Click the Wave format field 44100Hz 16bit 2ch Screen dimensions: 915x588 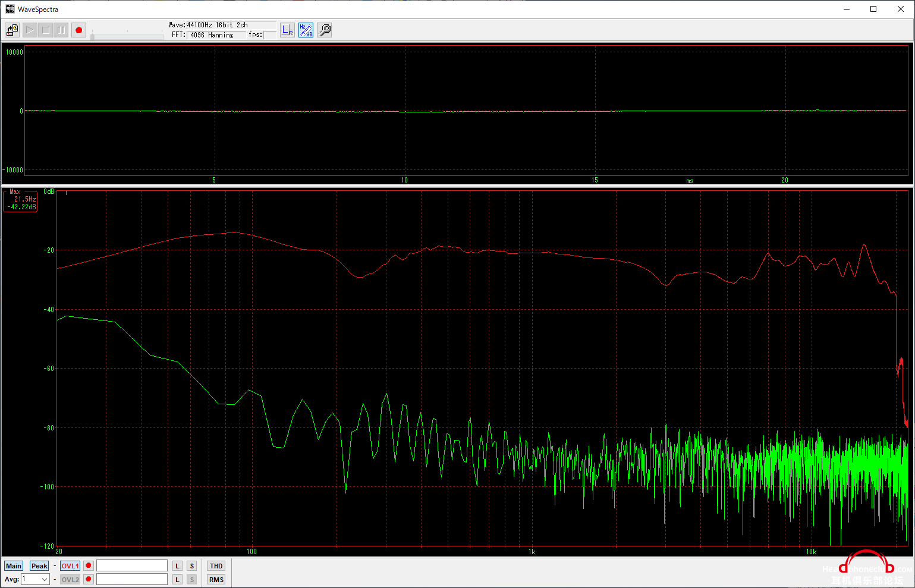click(231, 25)
